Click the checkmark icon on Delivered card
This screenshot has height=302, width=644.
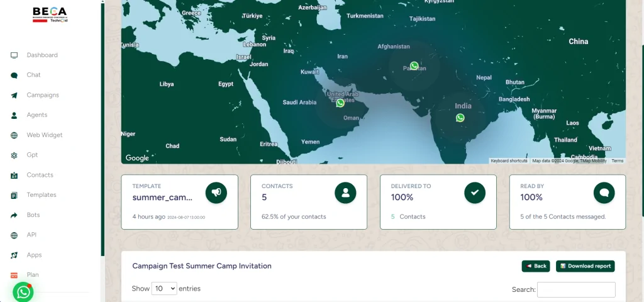(x=475, y=193)
